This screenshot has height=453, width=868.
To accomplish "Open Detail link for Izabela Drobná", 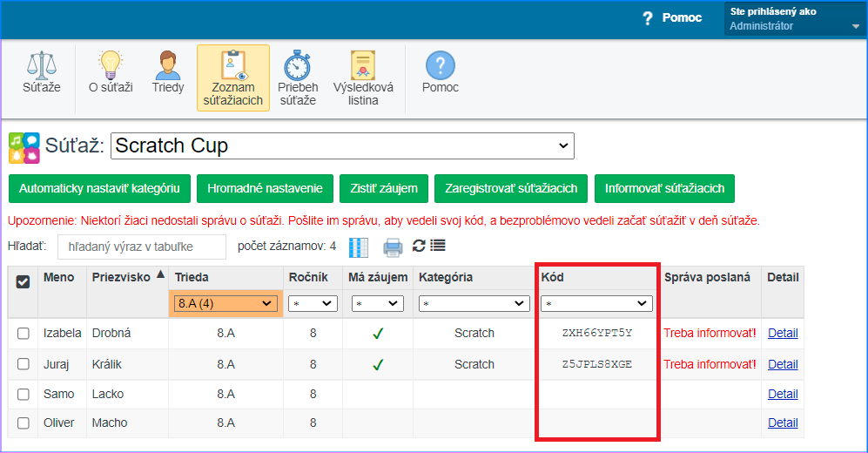I will coord(783,333).
